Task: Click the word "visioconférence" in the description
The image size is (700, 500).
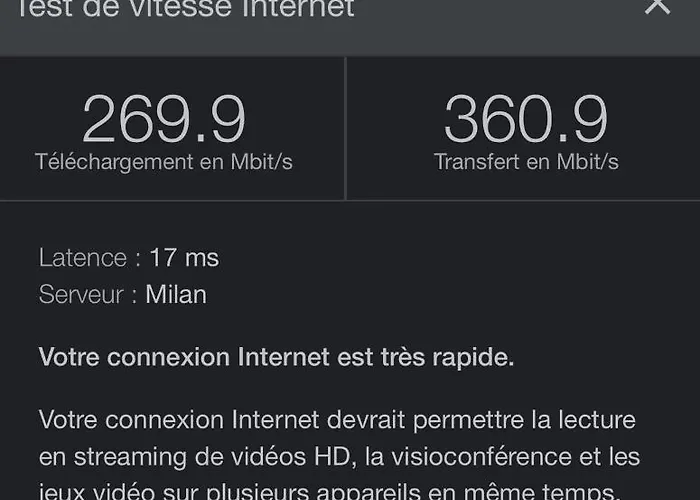Action: (468, 457)
